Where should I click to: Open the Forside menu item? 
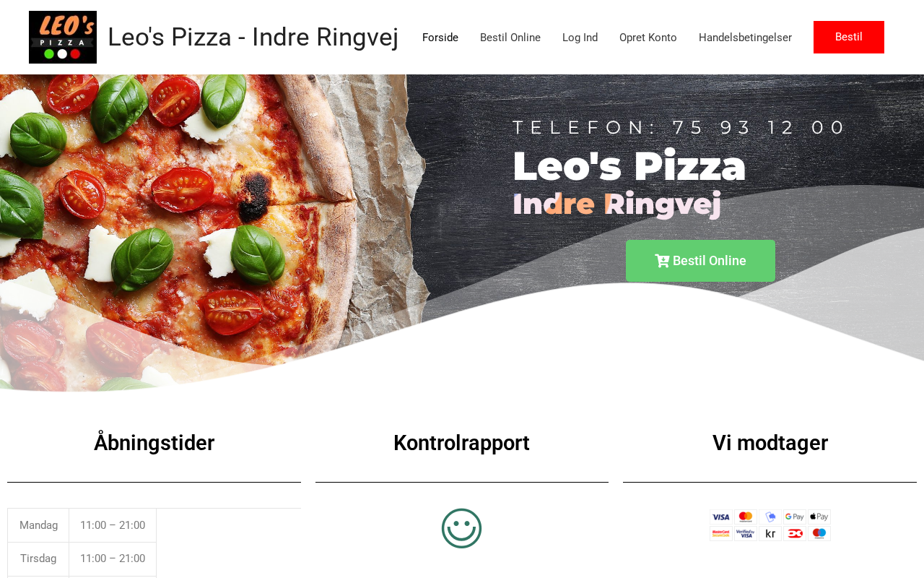(440, 38)
